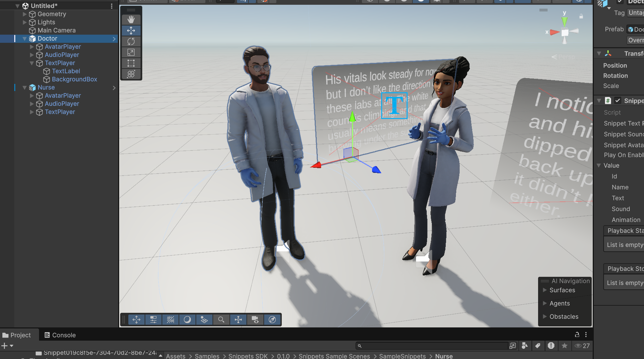Open the add asset plus dropdown
This screenshot has height=359, width=644.
tap(7, 346)
